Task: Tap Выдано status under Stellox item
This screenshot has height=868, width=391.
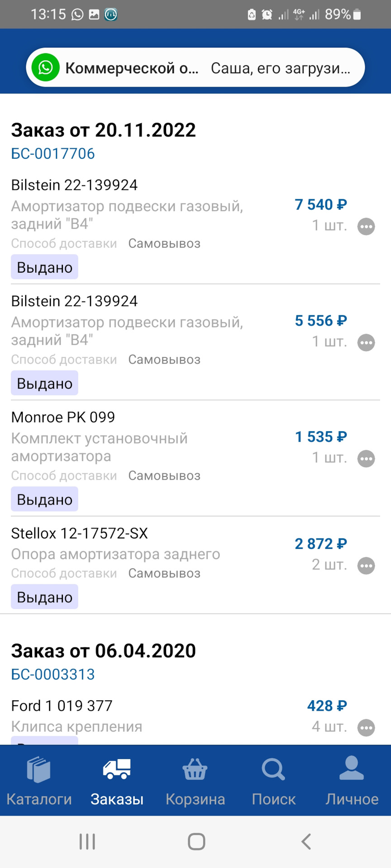Action: tap(44, 597)
